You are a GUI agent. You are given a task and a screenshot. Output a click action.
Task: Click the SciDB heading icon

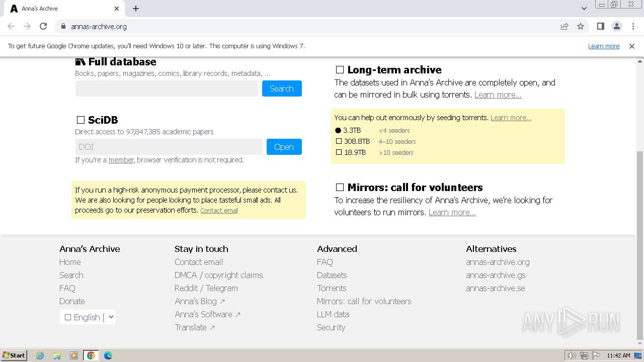(x=80, y=120)
